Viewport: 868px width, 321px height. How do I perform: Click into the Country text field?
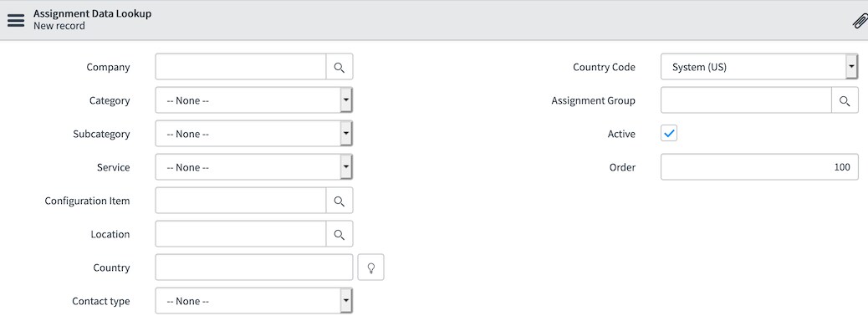point(254,267)
